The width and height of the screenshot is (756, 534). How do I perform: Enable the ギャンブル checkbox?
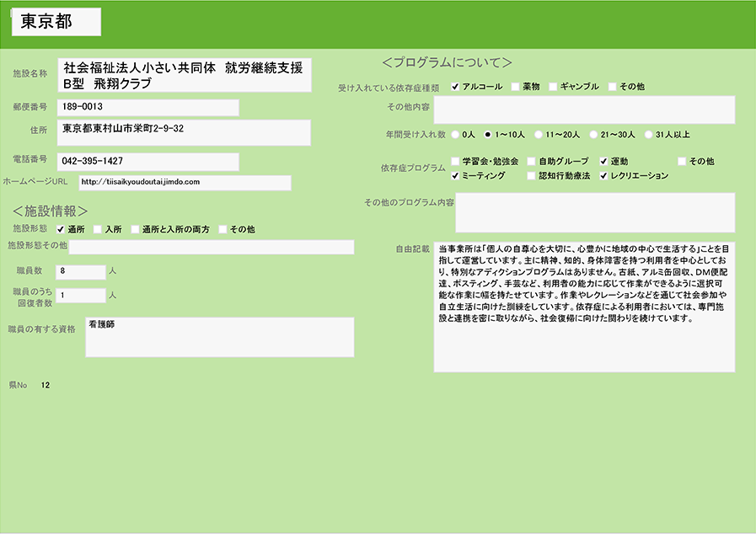coord(553,87)
